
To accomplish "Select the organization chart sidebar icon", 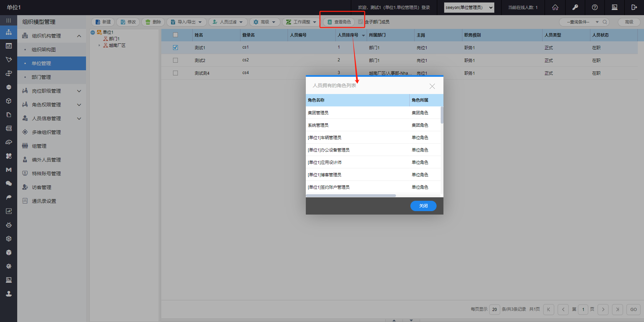I will 9,32.
